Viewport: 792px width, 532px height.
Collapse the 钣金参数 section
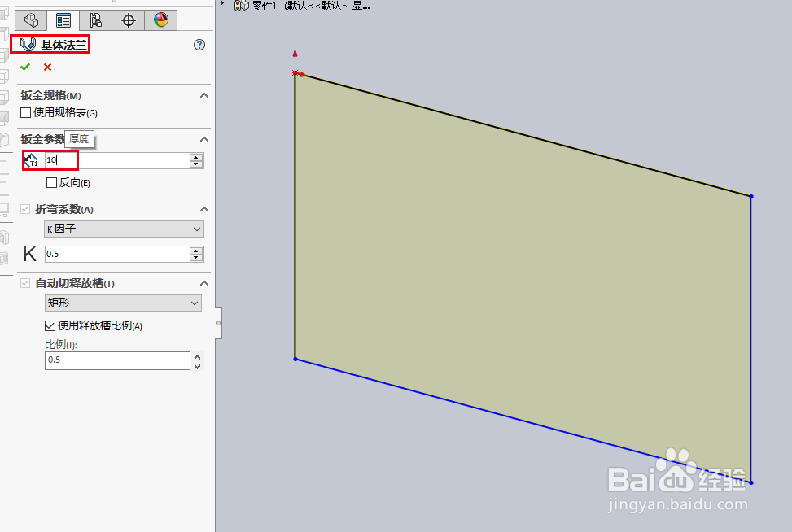[x=203, y=139]
